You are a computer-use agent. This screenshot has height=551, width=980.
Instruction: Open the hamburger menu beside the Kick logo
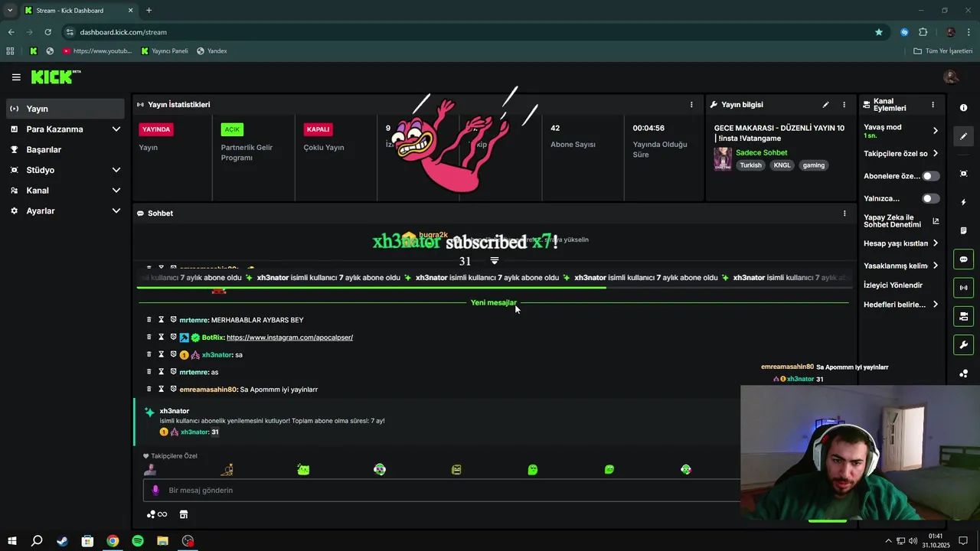pyautogui.click(x=16, y=77)
